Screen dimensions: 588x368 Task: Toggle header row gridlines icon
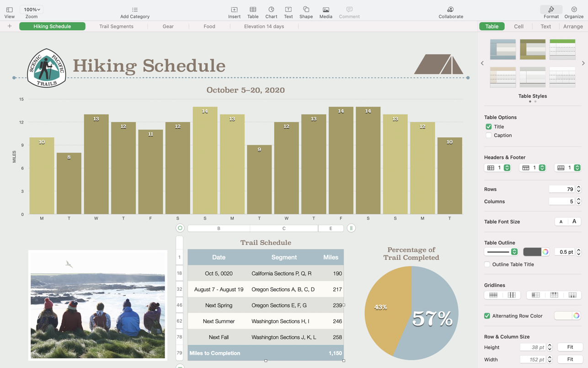tap(554, 295)
